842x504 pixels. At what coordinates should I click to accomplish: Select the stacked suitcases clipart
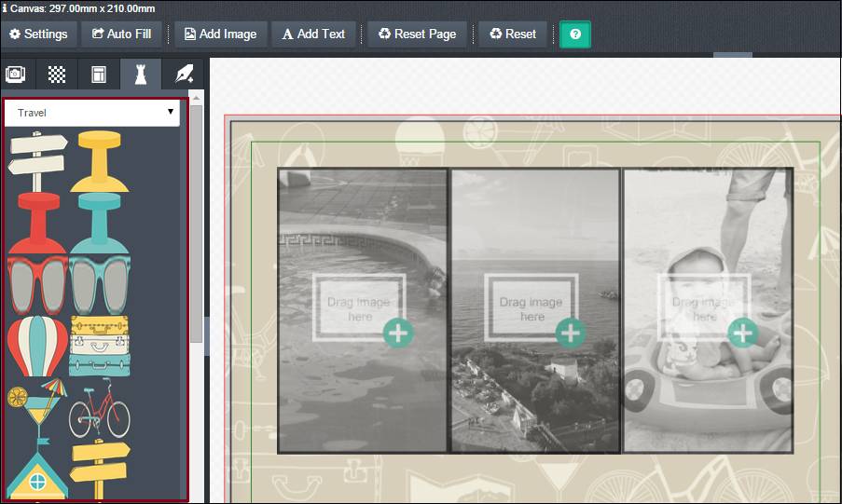[x=99, y=346]
